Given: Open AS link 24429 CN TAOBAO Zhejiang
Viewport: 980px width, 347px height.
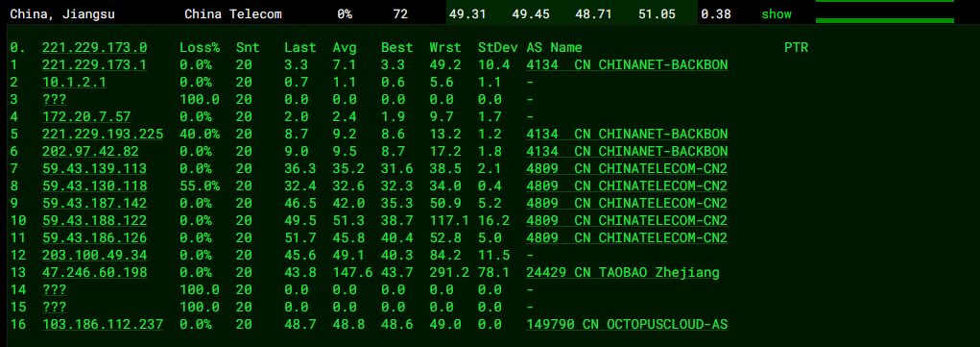Looking at the screenshot, I should coord(623,272).
